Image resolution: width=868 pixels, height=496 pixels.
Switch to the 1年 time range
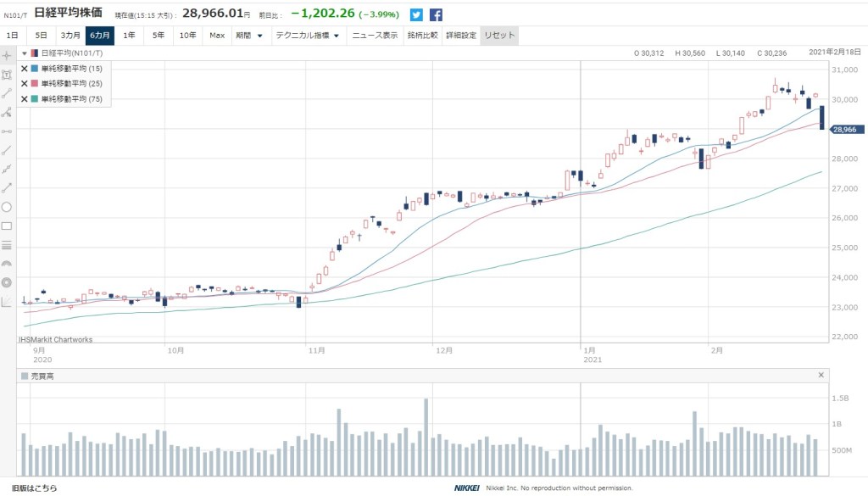pos(129,36)
